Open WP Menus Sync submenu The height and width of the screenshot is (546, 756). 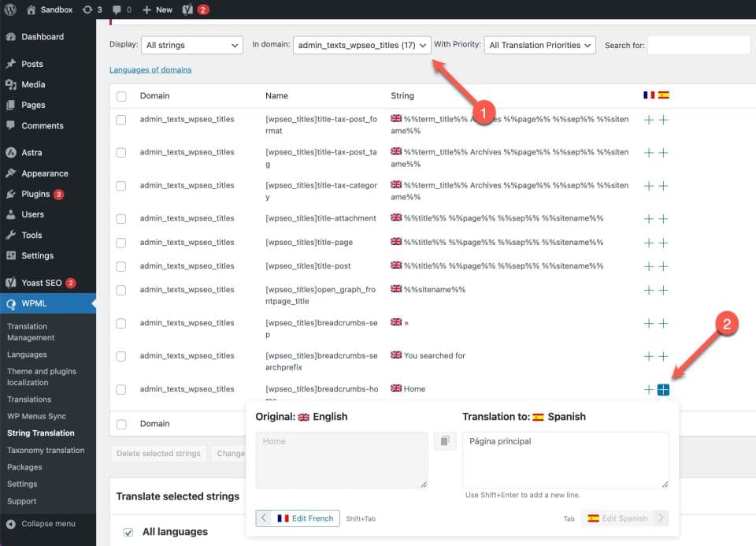pyautogui.click(x=37, y=416)
